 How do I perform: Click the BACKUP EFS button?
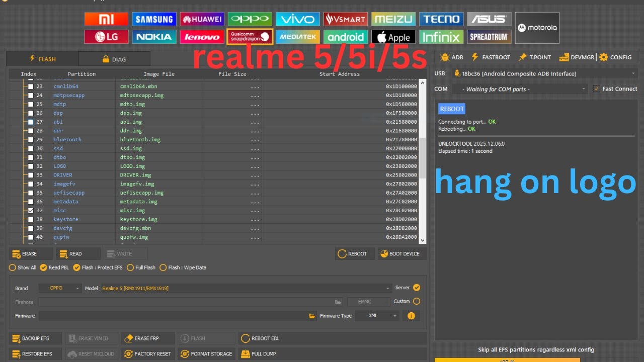click(x=35, y=338)
